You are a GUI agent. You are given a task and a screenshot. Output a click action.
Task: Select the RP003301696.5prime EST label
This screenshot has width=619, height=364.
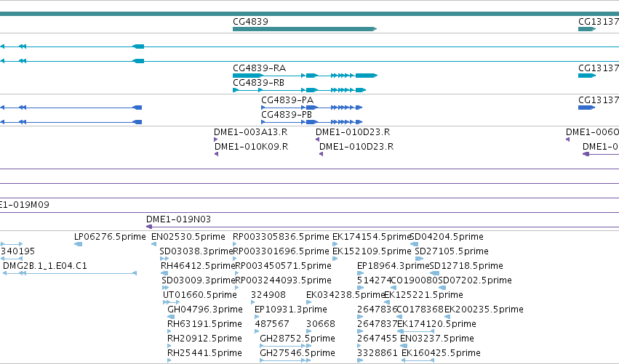pyautogui.click(x=281, y=251)
